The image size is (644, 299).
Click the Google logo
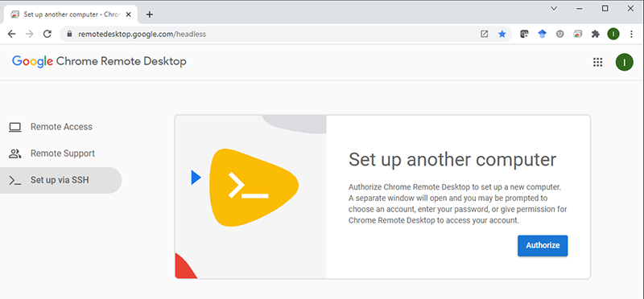(33, 62)
